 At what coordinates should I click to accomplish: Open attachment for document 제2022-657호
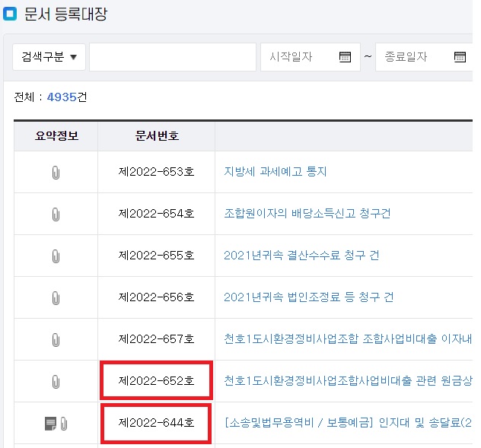coord(56,339)
